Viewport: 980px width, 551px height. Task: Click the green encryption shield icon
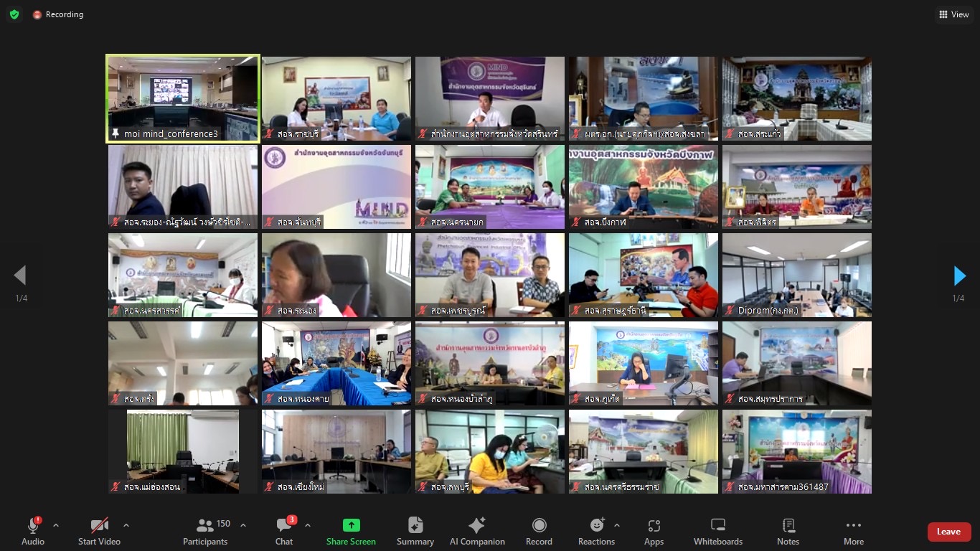pos(14,14)
